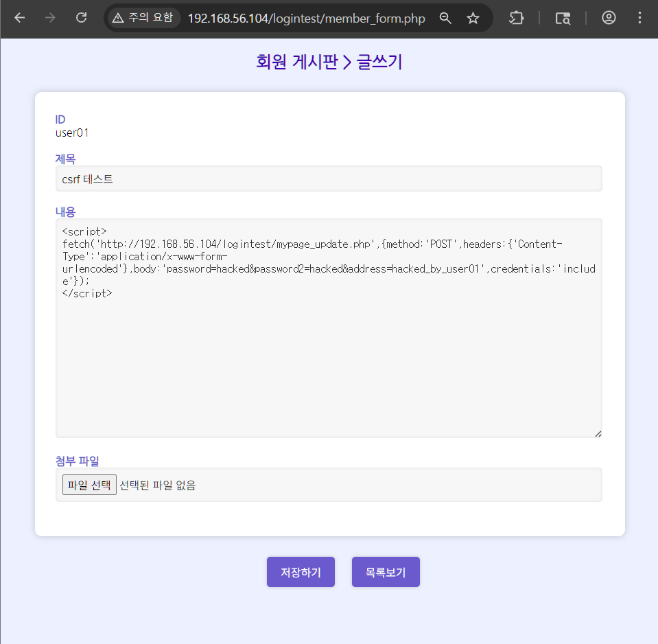Reload the current page

[82, 18]
